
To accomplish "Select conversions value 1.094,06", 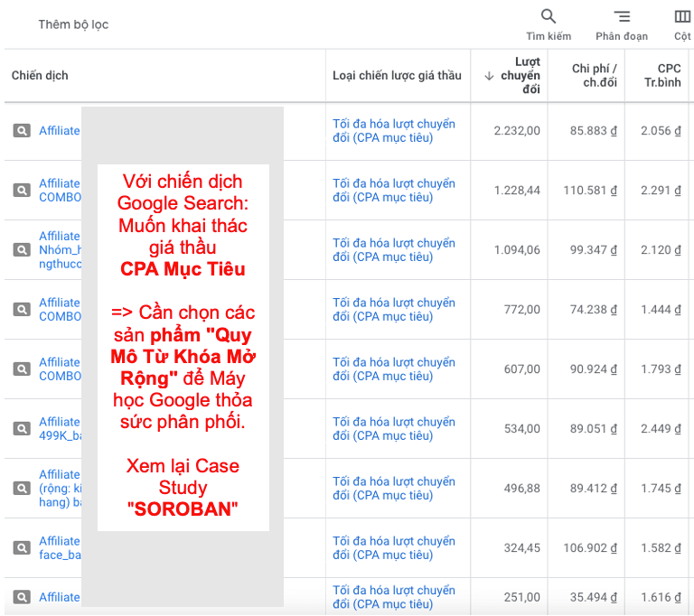I will pos(517,250).
